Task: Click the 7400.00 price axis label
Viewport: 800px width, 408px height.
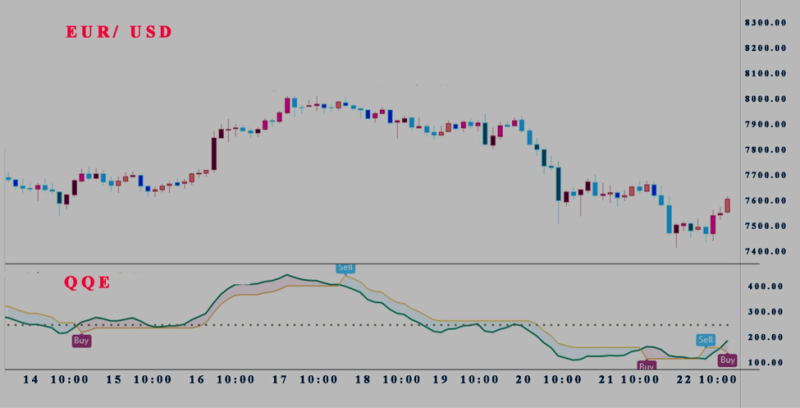Action: [x=765, y=251]
